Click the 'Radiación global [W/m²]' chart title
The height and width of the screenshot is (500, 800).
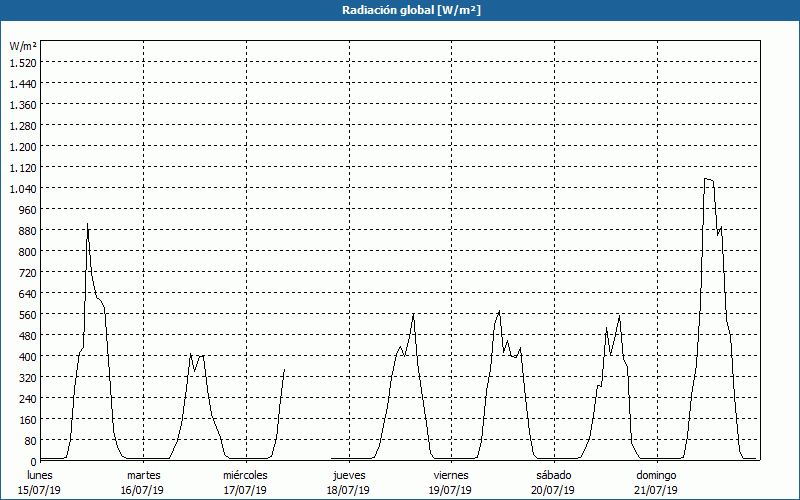[x=411, y=10]
